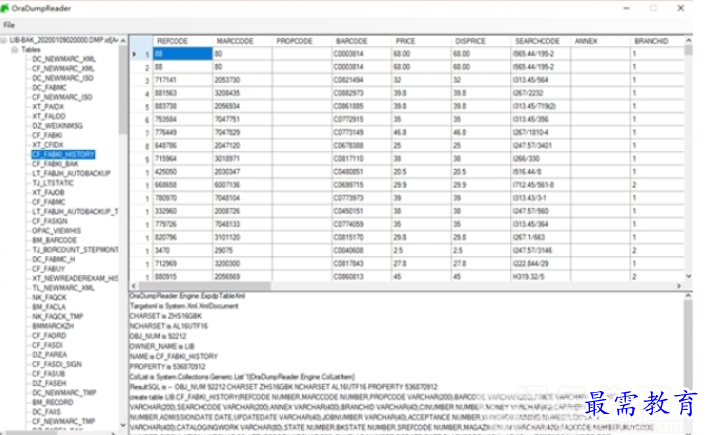Open the CF_FAORD table

pos(49,335)
